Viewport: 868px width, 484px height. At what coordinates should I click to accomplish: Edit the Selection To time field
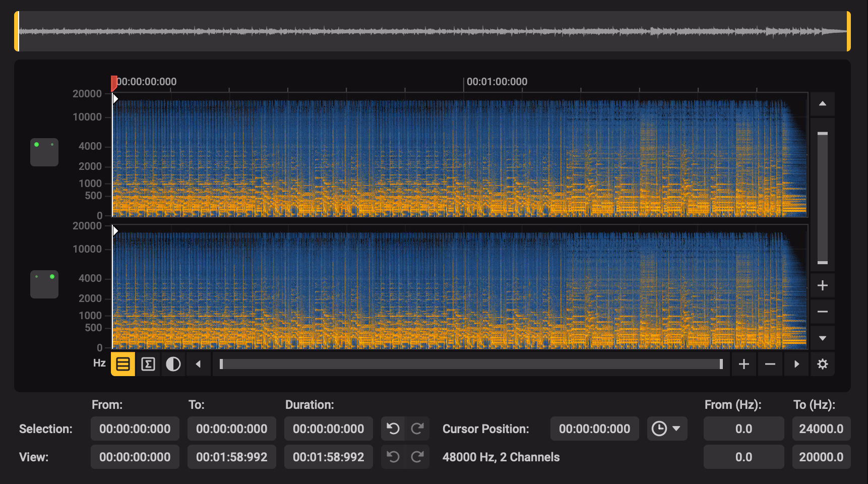coord(232,429)
